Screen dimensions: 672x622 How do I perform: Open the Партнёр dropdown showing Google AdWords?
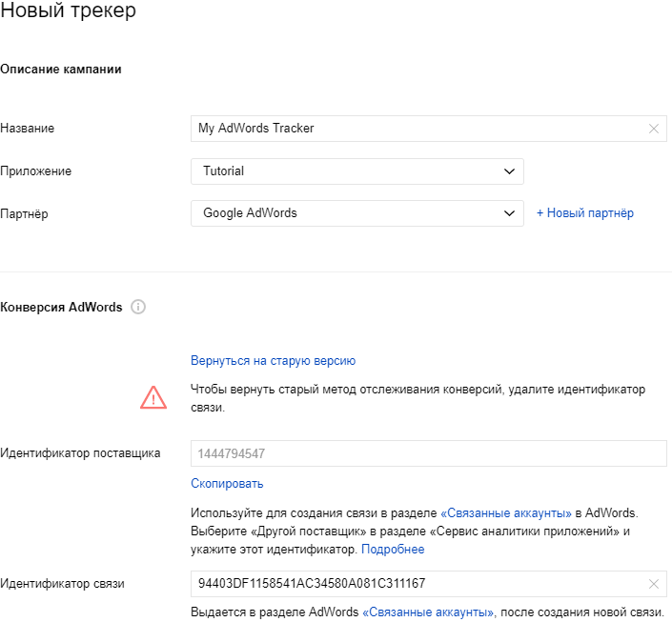click(x=357, y=213)
